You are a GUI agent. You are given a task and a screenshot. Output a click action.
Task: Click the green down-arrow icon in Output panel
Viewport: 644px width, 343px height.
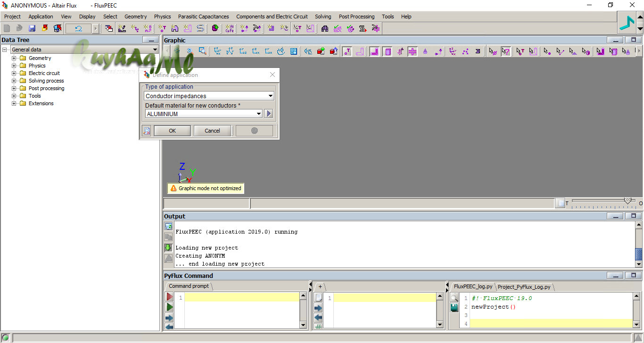tap(168, 248)
